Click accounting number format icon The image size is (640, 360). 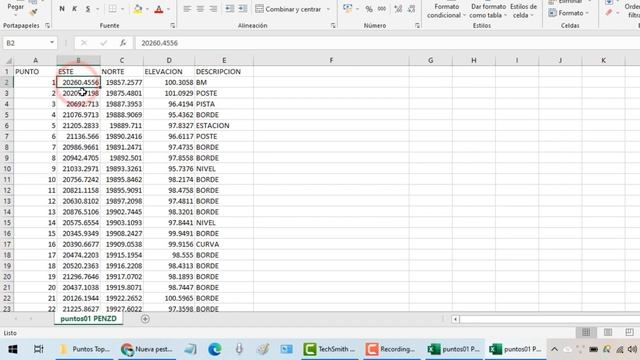[x=347, y=9]
